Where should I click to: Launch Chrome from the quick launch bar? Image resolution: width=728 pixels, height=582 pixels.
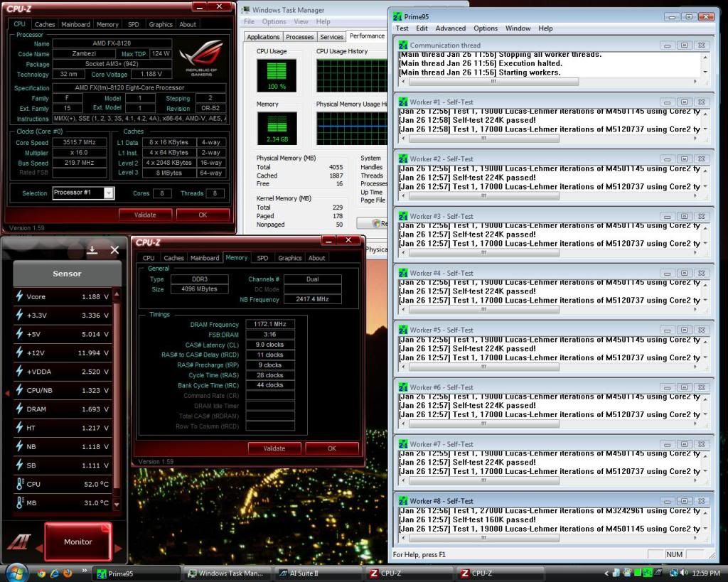coord(41,573)
